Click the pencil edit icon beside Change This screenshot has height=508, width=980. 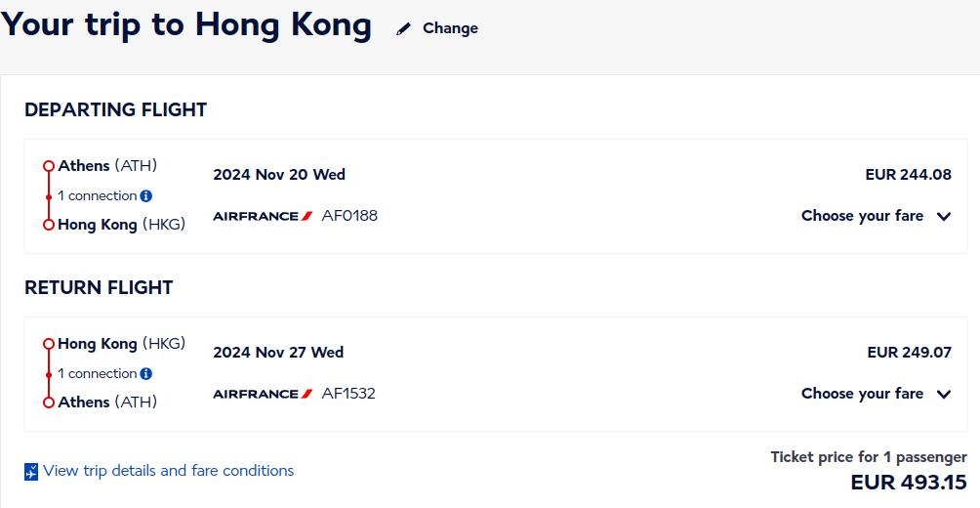[x=404, y=28]
